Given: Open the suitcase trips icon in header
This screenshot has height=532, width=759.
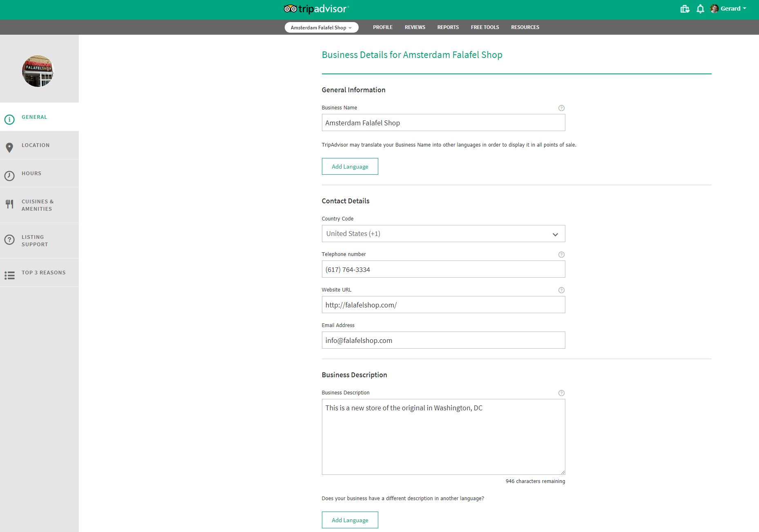Looking at the screenshot, I should (685, 9).
